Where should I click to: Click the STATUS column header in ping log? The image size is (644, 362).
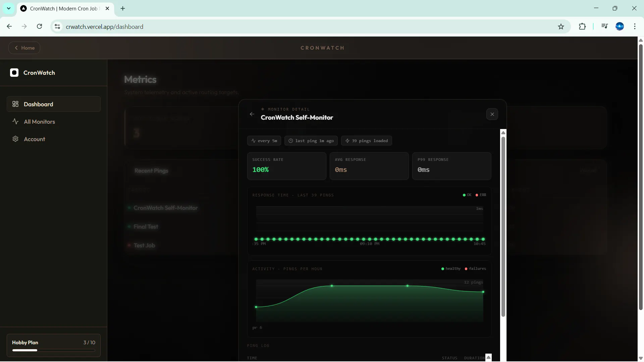449,358
